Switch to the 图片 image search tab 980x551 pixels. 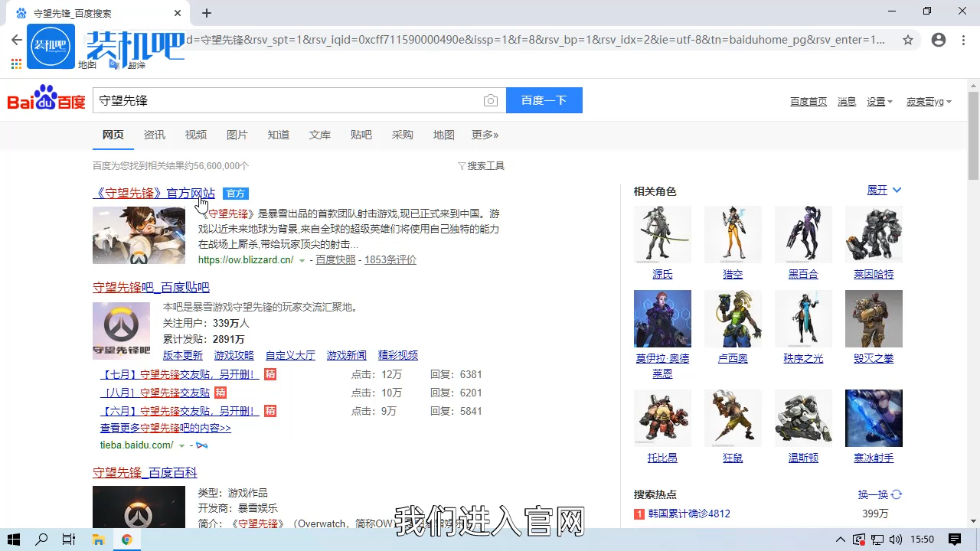237,135
